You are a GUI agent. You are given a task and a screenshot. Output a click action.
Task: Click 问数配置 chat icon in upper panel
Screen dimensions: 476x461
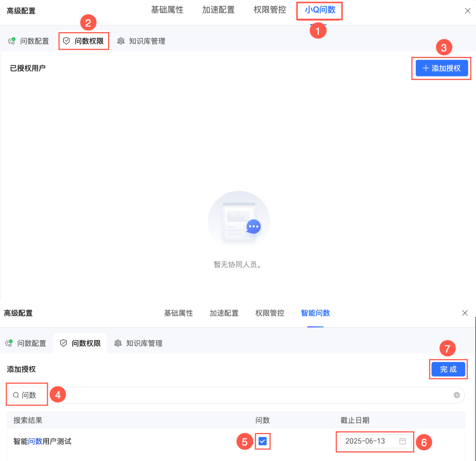click(x=12, y=41)
